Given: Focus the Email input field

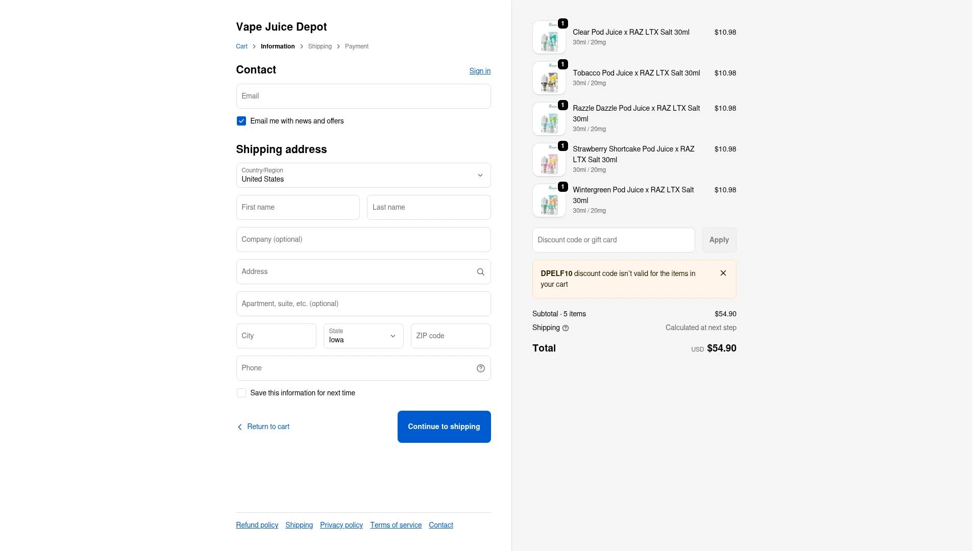Looking at the screenshot, I should (x=363, y=96).
